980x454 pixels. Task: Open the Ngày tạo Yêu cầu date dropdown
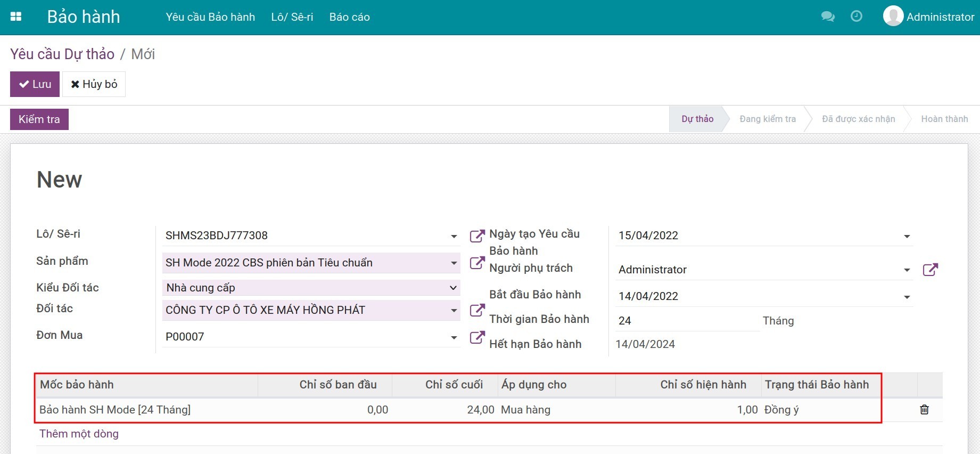click(907, 236)
